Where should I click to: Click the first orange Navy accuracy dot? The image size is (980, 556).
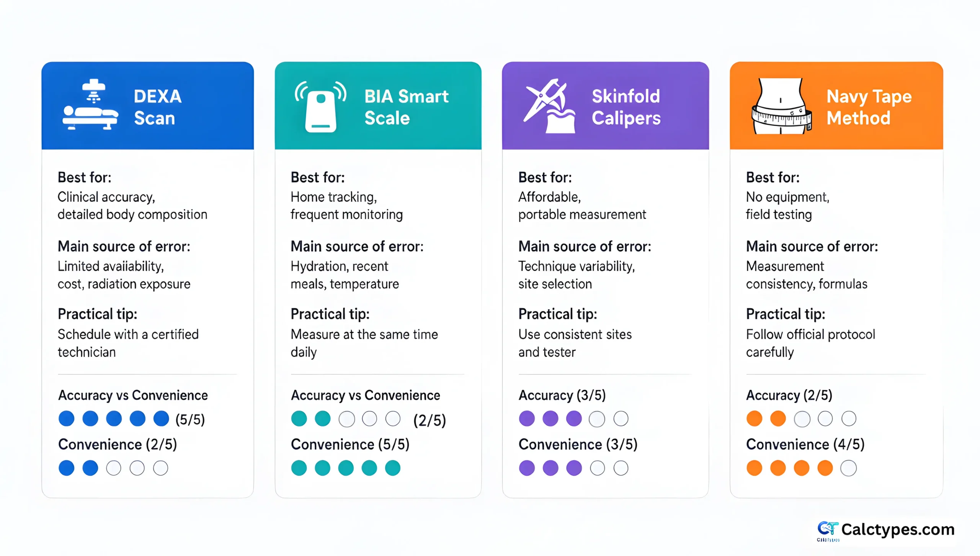[x=754, y=419]
